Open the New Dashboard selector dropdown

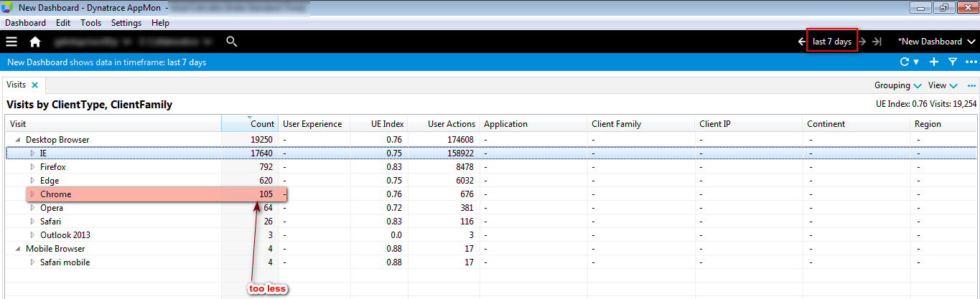(x=936, y=42)
